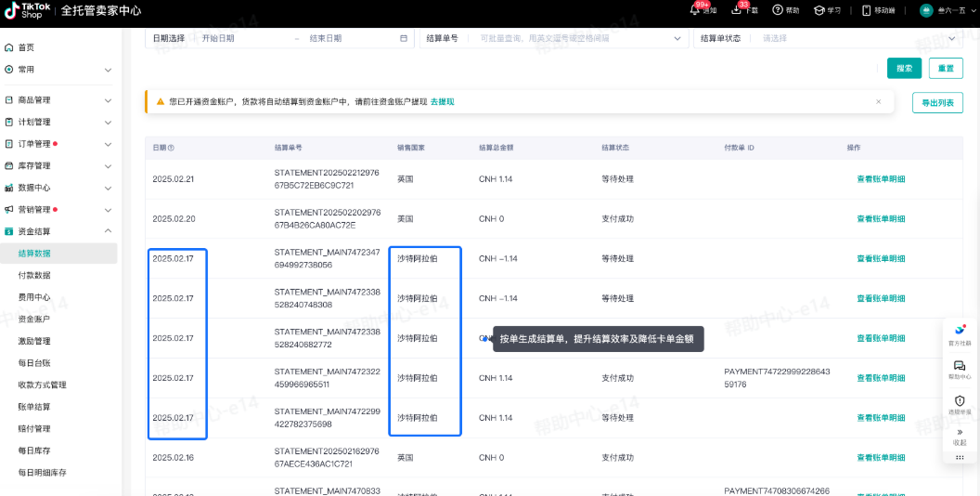980x496 pixels.
Task: Click the 库存管理 icon in sidebar
Action: pos(8,165)
